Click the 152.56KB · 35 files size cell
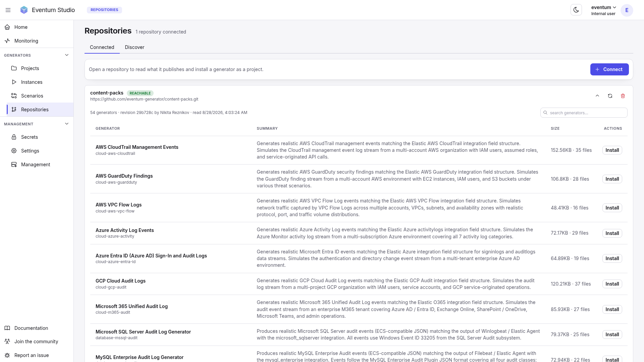644x362 pixels. [571, 150]
